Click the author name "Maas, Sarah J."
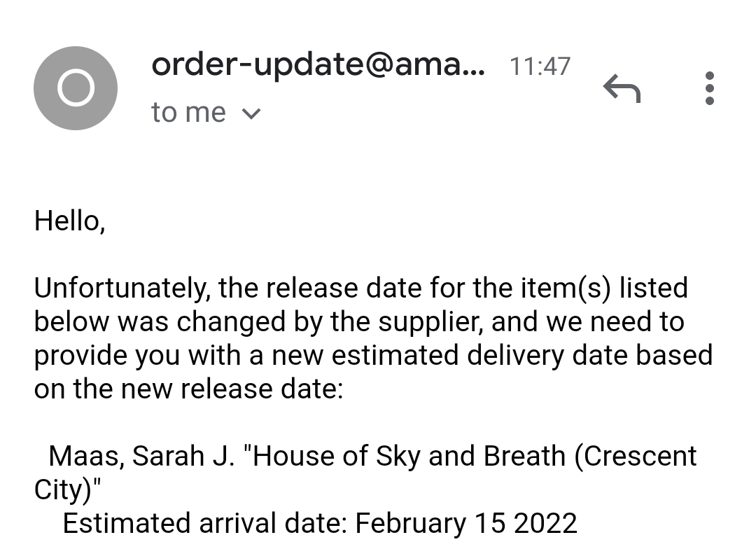 [140, 455]
